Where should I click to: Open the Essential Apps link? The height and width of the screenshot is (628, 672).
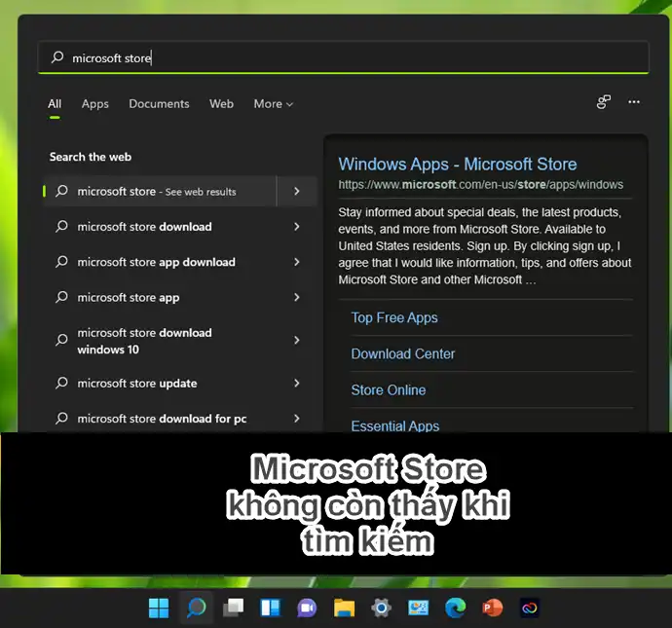coord(395,425)
